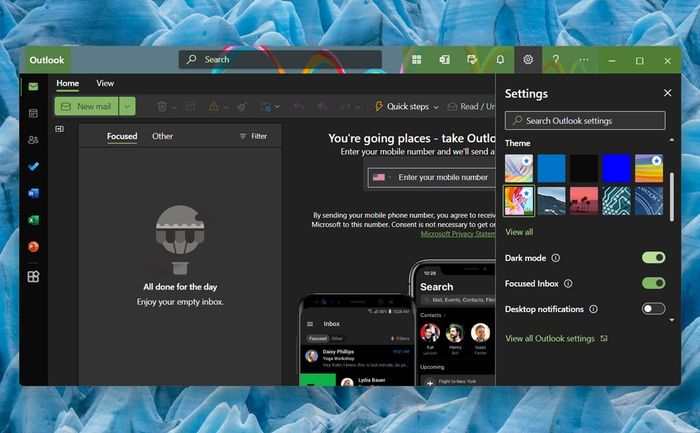Viewport: 700px width, 433px height.
Task: Select the rainbow stripes theme thumbnail
Action: click(649, 168)
